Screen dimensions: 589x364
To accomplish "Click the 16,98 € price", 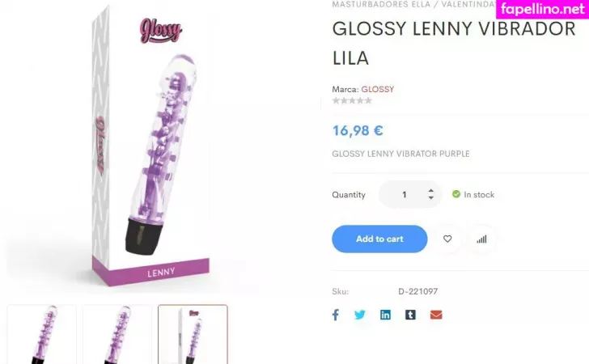I will 358,131.
